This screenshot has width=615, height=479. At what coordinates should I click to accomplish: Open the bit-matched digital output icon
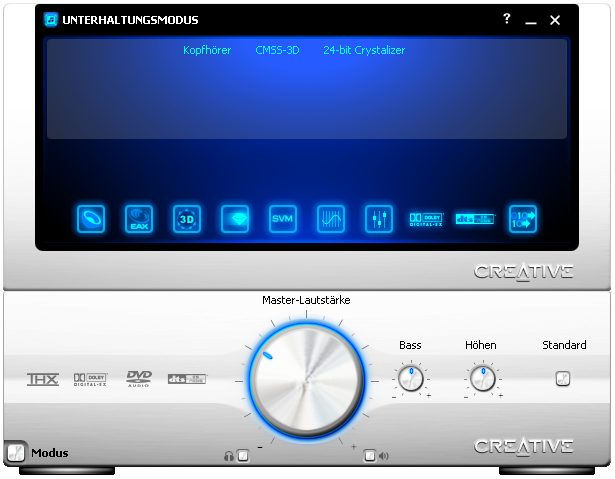(x=523, y=219)
